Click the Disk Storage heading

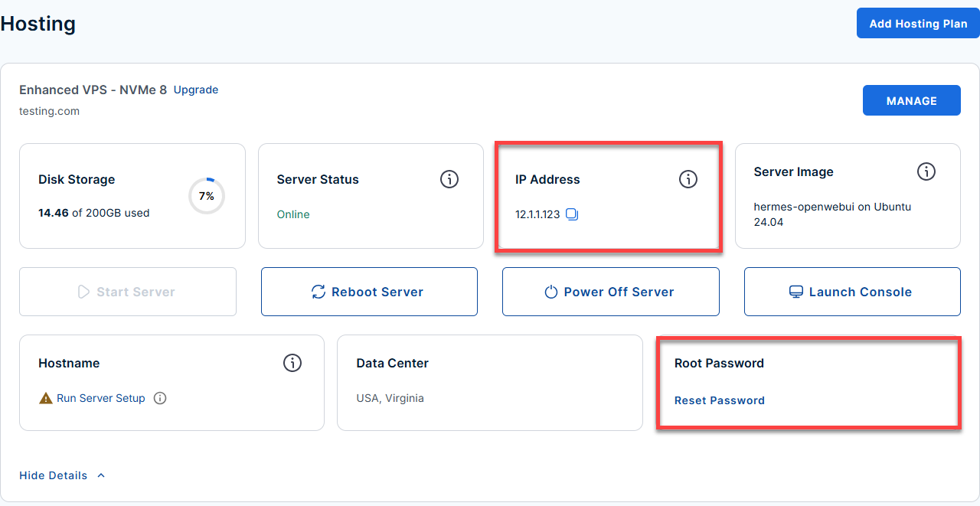click(x=77, y=179)
